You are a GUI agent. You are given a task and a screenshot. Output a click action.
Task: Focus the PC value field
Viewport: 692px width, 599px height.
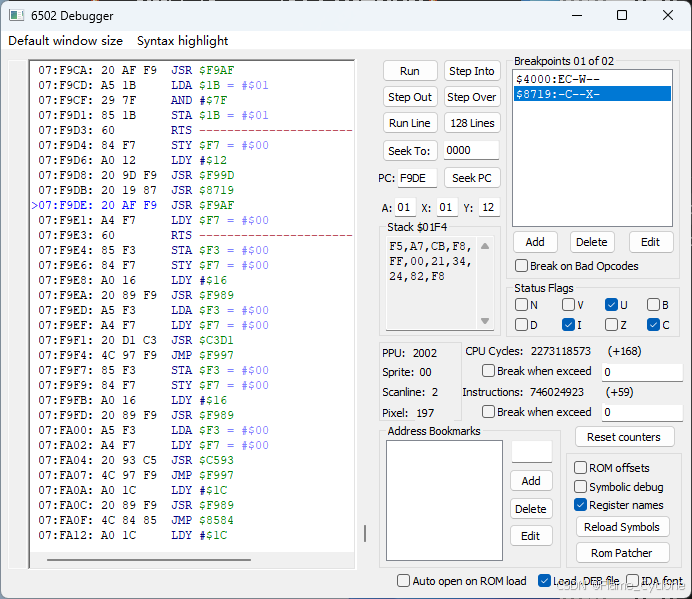click(x=417, y=178)
